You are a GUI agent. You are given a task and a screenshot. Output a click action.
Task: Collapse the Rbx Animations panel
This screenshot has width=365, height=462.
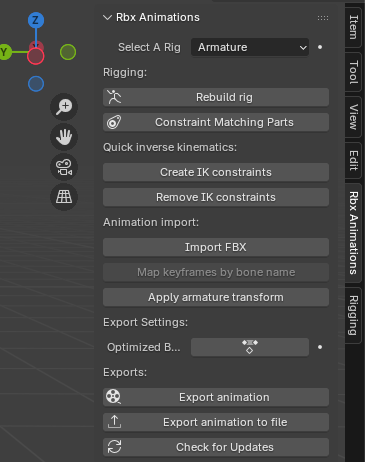pos(107,17)
